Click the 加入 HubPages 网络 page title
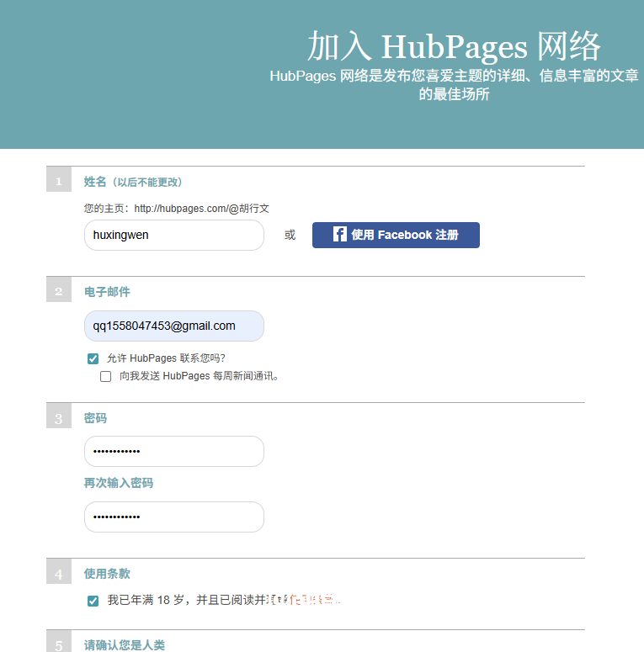Viewport: 644px width, 652px height. 454,46
